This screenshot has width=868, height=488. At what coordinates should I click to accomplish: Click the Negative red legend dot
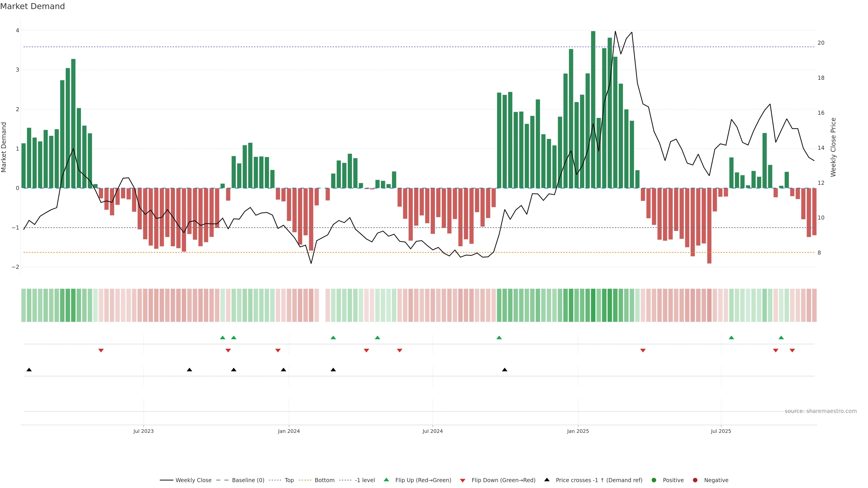[x=695, y=480]
